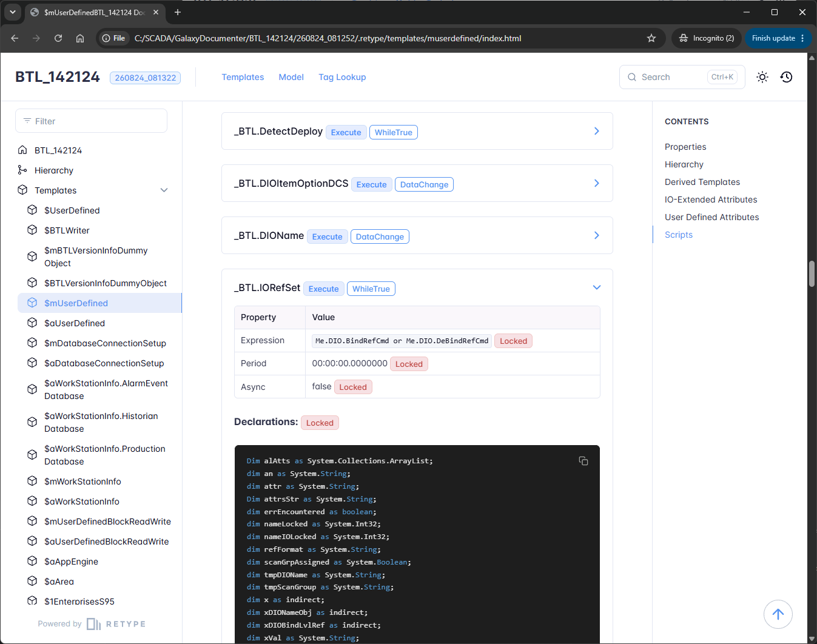
Task: Open $aDatabaseConnectionSetup template
Action: [x=104, y=363]
